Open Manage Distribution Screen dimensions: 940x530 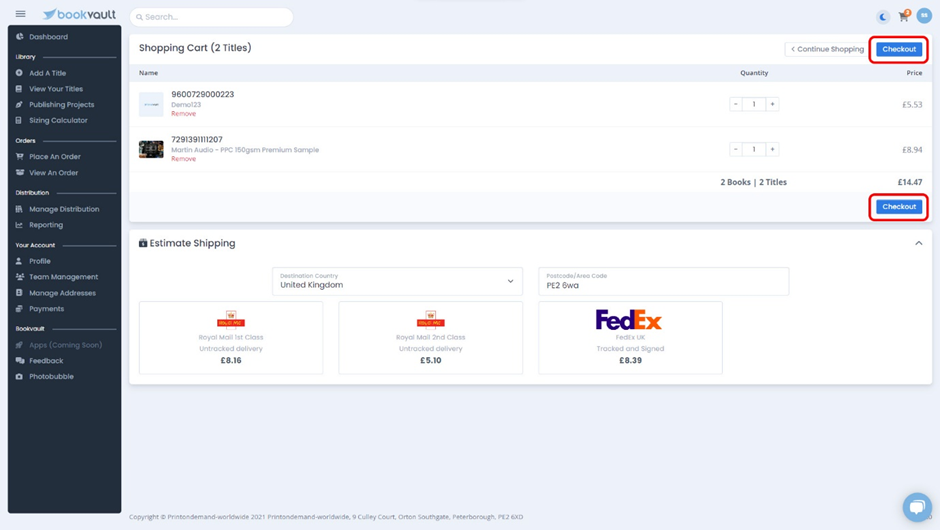tap(64, 209)
